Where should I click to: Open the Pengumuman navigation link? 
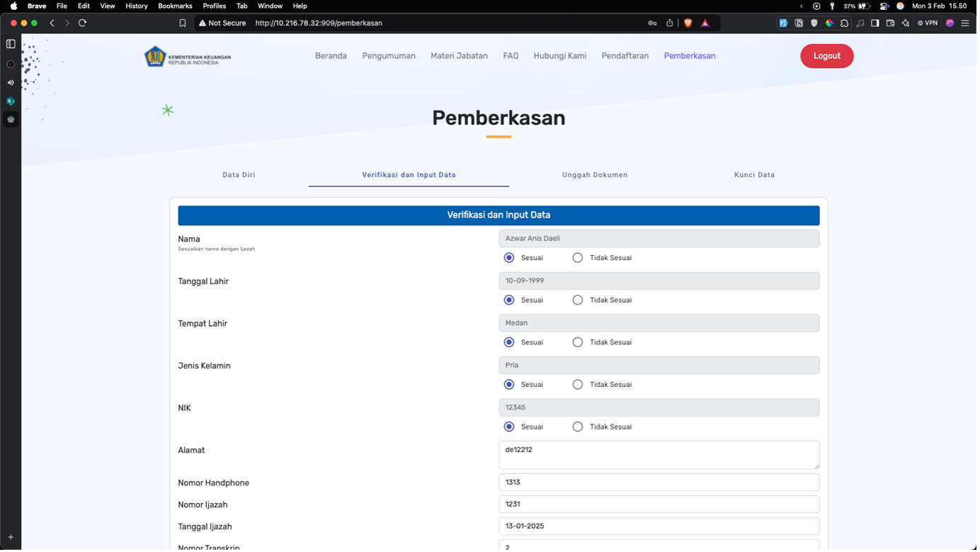pyautogui.click(x=389, y=56)
